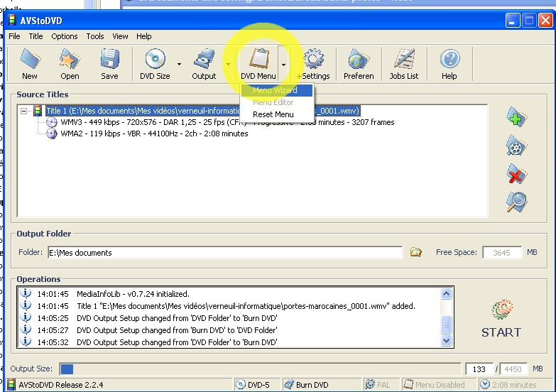
Task: Click the green plus add title icon
Action: pos(516,118)
